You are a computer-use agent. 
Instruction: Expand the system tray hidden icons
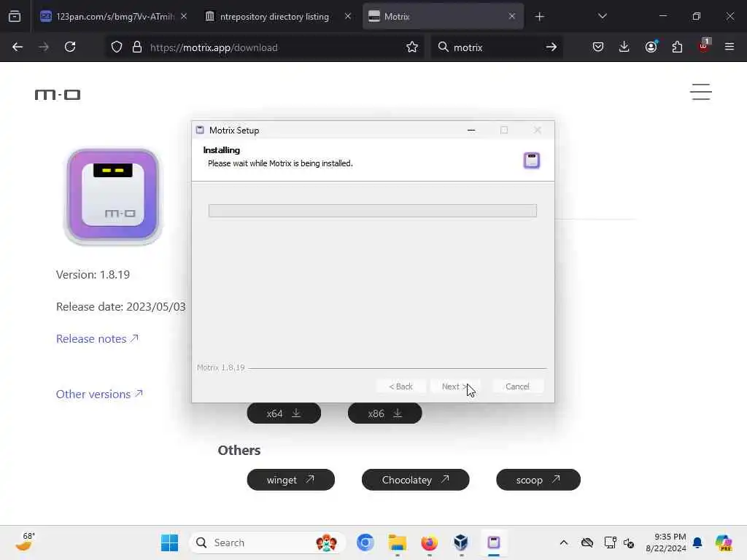[x=564, y=542]
